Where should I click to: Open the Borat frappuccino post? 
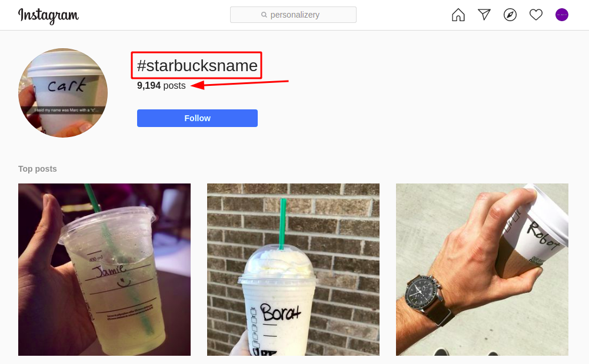[293, 269]
